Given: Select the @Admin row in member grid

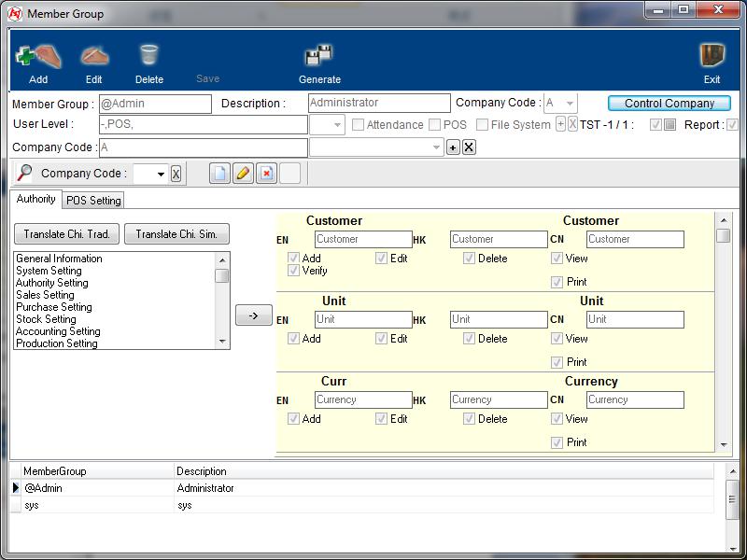Looking at the screenshot, I should pos(362,488).
